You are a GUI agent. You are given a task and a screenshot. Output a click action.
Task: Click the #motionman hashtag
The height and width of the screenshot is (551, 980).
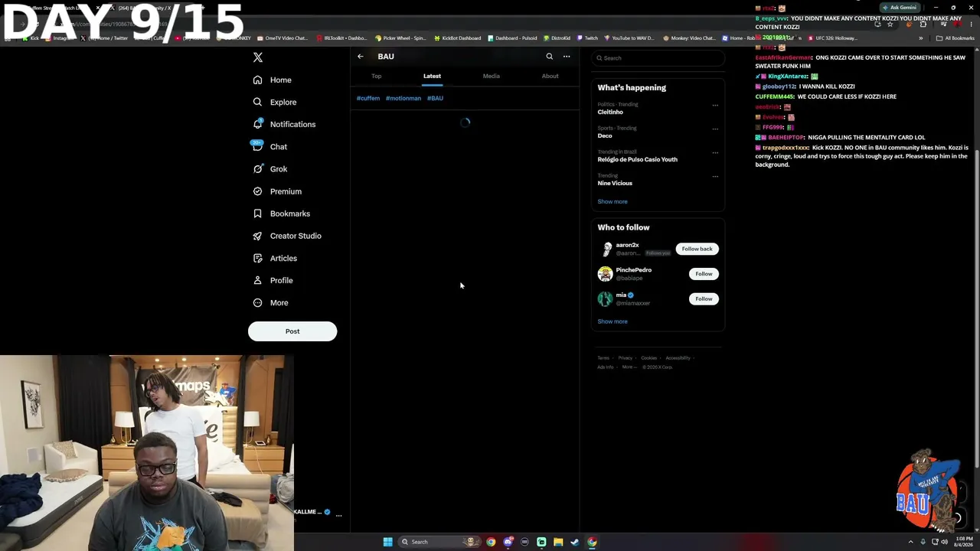point(403,98)
